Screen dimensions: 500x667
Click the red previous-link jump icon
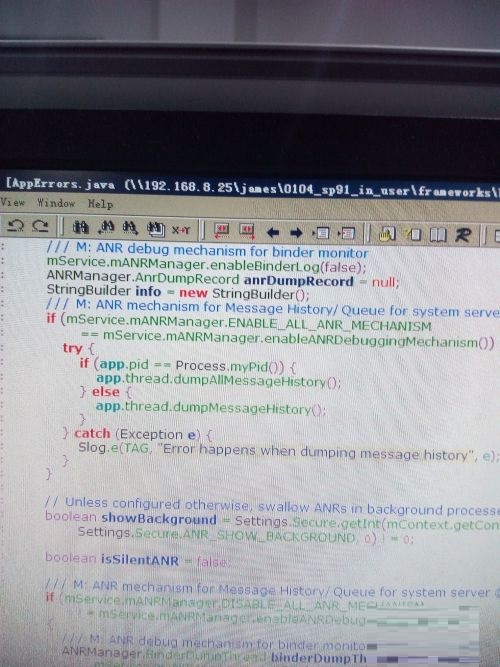221,231
